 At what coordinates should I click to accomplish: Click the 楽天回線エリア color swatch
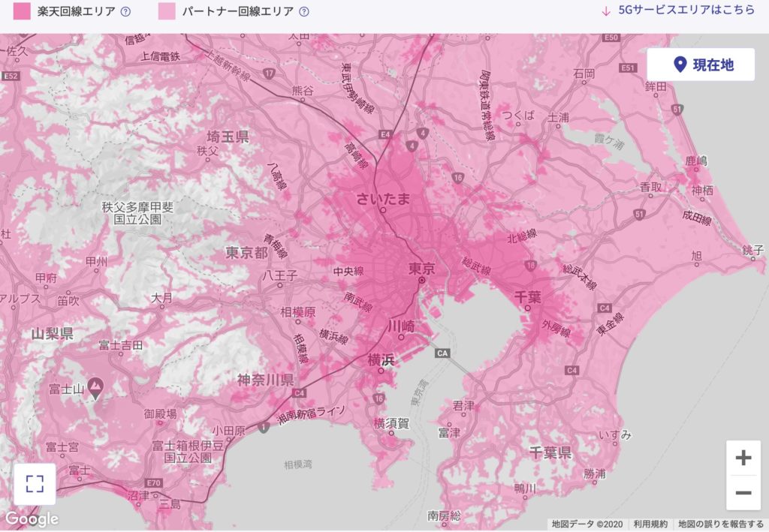22,11
